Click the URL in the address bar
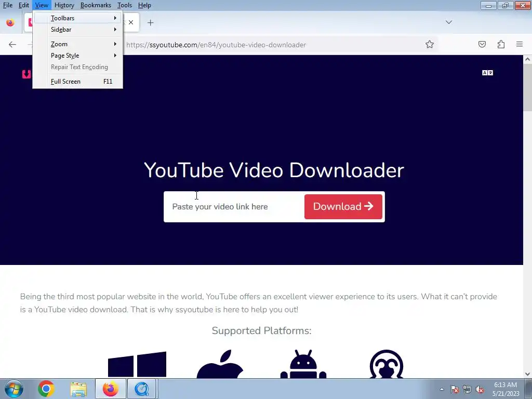532x399 pixels. coord(216,45)
